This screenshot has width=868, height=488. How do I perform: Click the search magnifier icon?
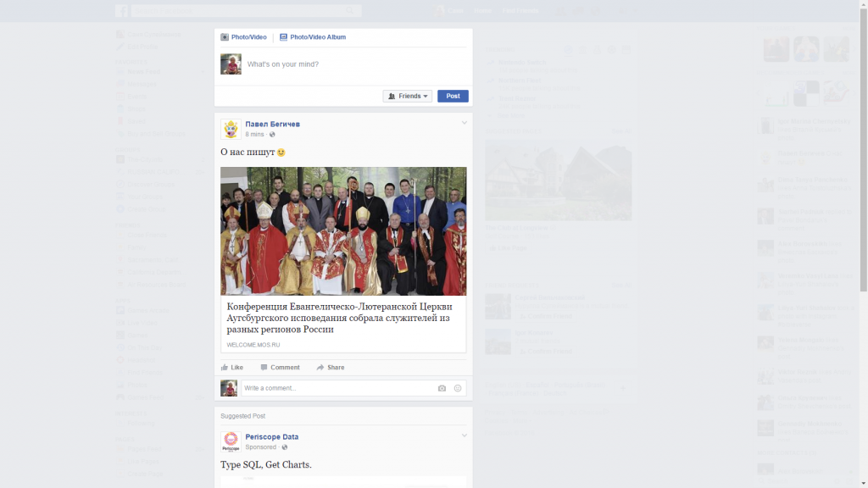[x=350, y=10]
